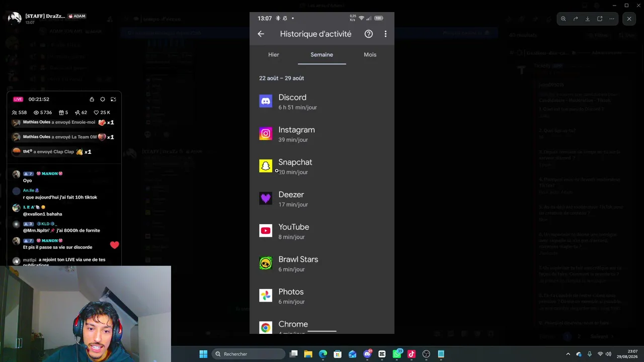Click the red heart in the live chat
The width and height of the screenshot is (644, 362).
tap(115, 245)
